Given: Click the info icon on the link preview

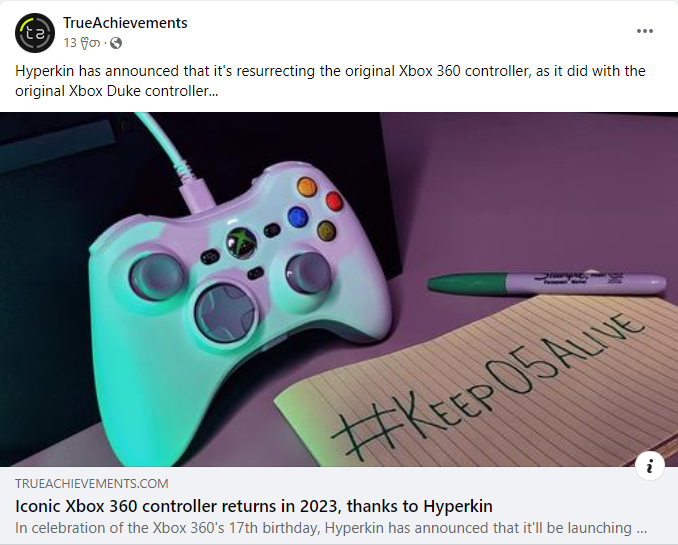Looking at the screenshot, I should coord(649,466).
